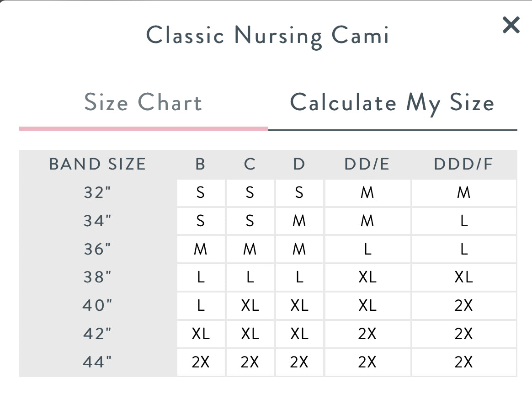Image resolution: width=532 pixels, height=420 pixels.
Task: Click the 44" band size row label
Action: pos(97,362)
